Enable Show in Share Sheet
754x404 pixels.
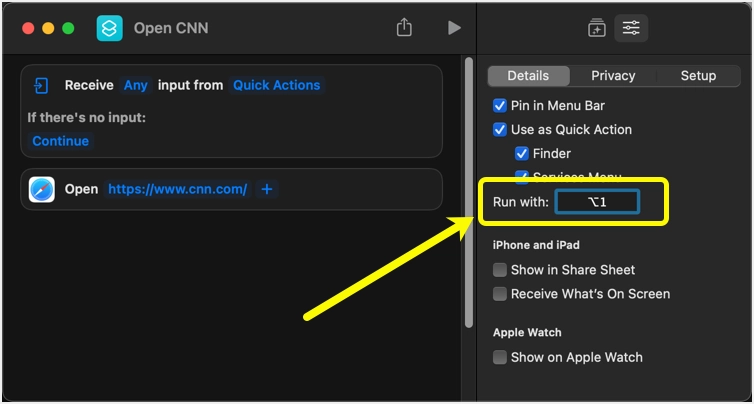(500, 270)
